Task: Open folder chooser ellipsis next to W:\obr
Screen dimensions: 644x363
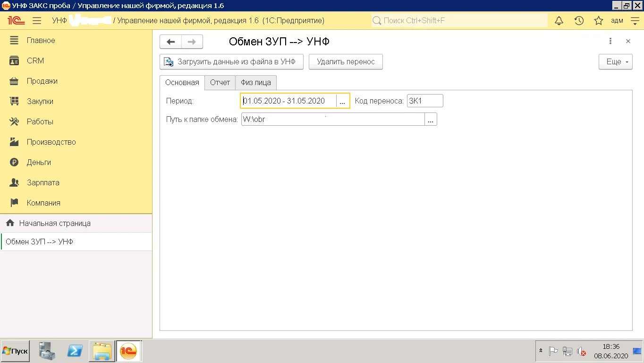Action: coord(431,119)
